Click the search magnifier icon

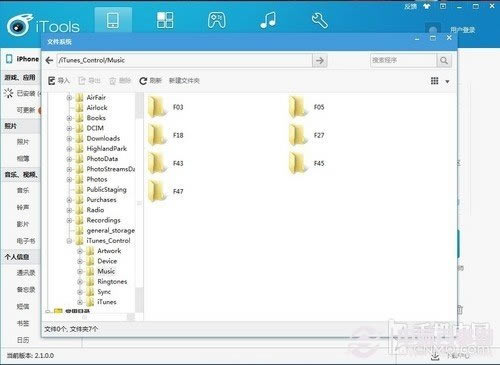444,61
